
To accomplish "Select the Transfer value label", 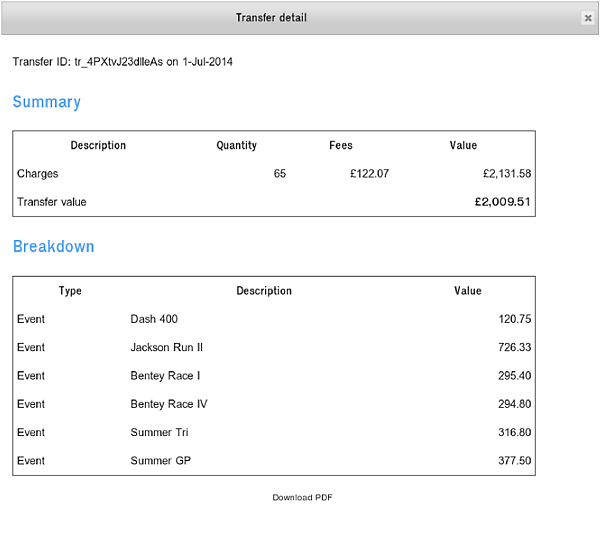I will (52, 202).
